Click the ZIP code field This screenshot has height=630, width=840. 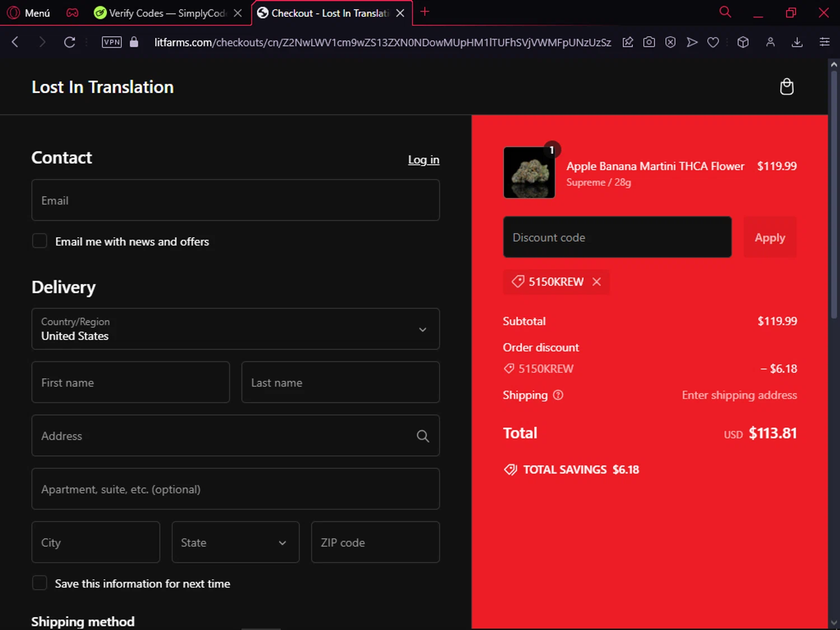pos(375,542)
